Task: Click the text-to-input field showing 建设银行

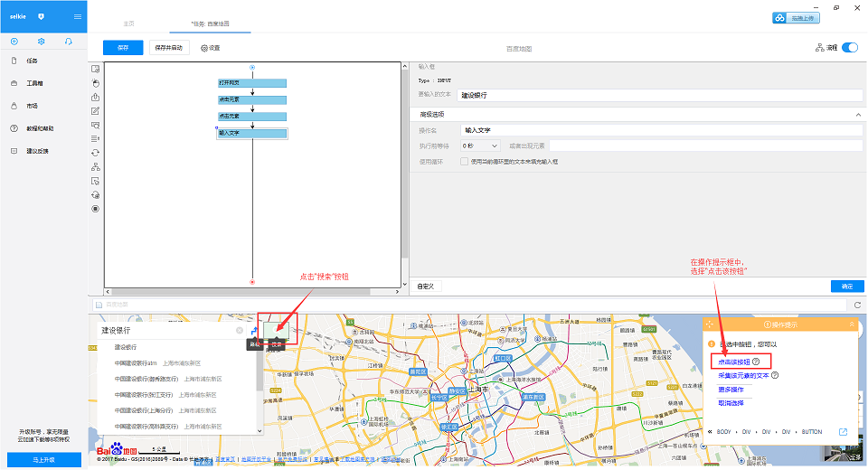Action: tap(659, 95)
